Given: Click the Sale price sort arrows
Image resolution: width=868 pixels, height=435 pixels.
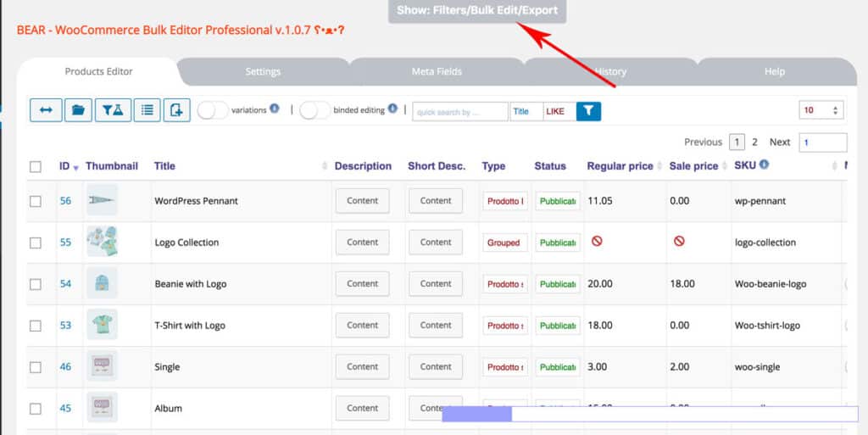Looking at the screenshot, I should (725, 166).
